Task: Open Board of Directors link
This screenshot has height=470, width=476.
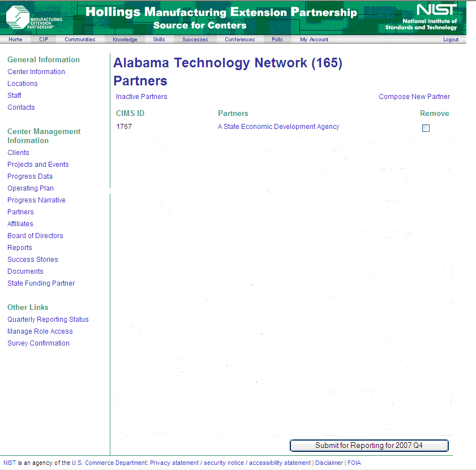Action: click(x=35, y=235)
